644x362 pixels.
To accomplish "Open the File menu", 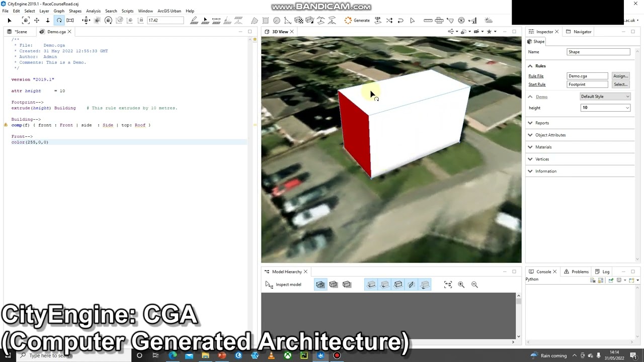I will point(5,11).
